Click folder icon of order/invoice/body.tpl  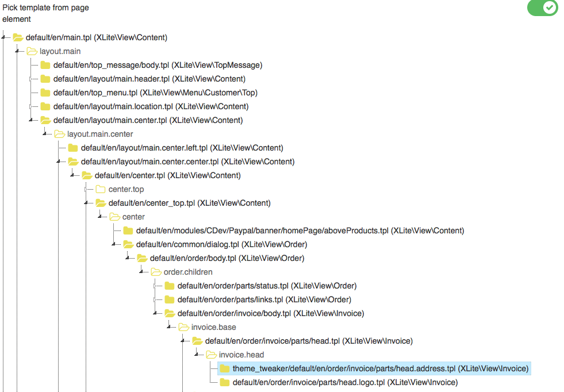(170, 314)
